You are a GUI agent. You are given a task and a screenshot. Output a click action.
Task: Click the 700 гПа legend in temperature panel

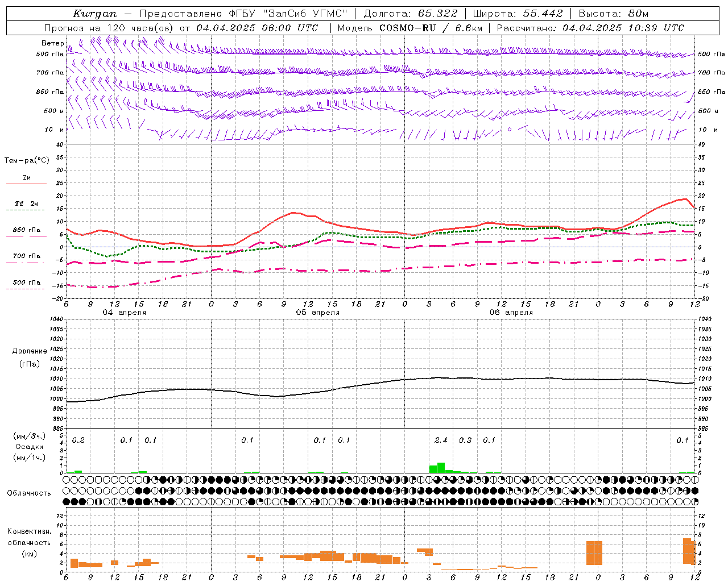26,256
